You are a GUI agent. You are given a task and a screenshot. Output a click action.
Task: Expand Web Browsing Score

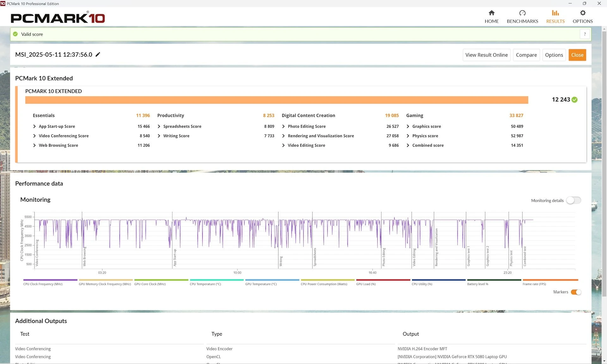click(34, 145)
